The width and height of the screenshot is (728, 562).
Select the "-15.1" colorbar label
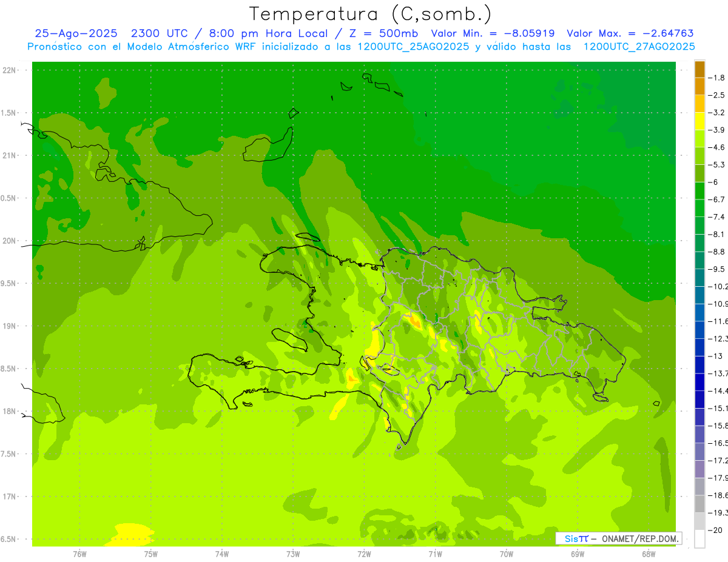coord(719,408)
